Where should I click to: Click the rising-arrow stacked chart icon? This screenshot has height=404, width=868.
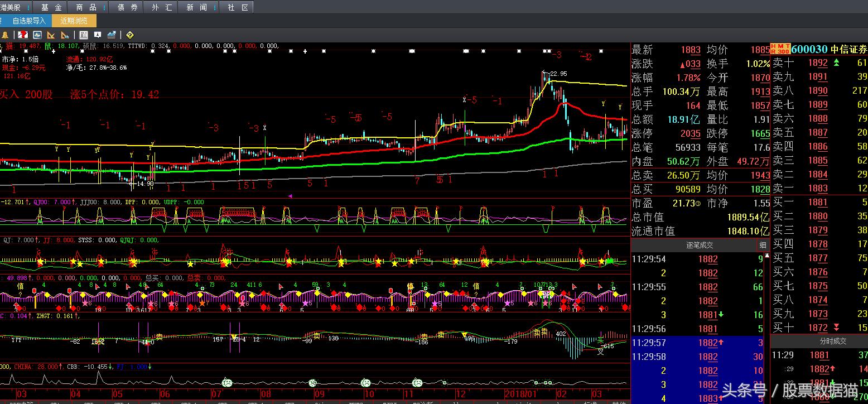click(x=112, y=35)
